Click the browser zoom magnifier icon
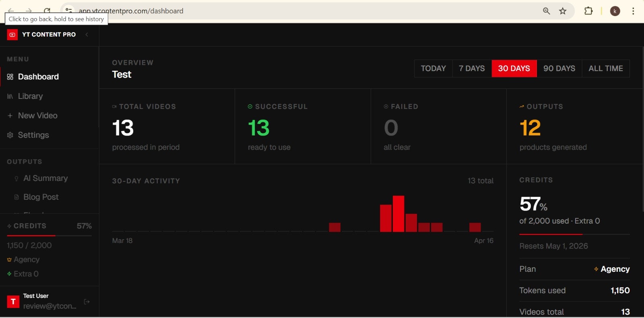This screenshot has height=318, width=644. coord(546,11)
